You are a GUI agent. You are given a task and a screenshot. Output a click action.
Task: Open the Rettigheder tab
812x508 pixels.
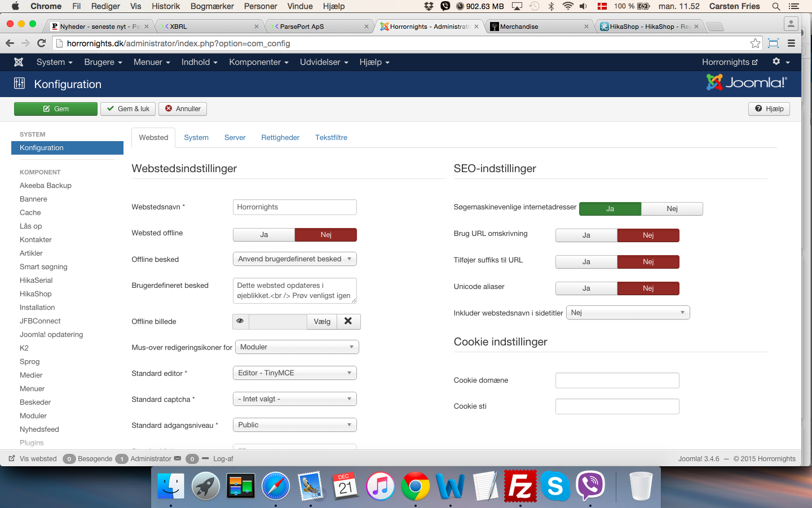(x=280, y=138)
